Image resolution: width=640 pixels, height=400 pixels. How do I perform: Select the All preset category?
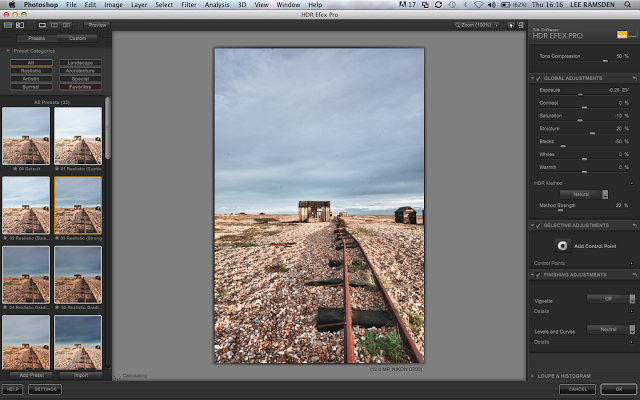[x=31, y=63]
